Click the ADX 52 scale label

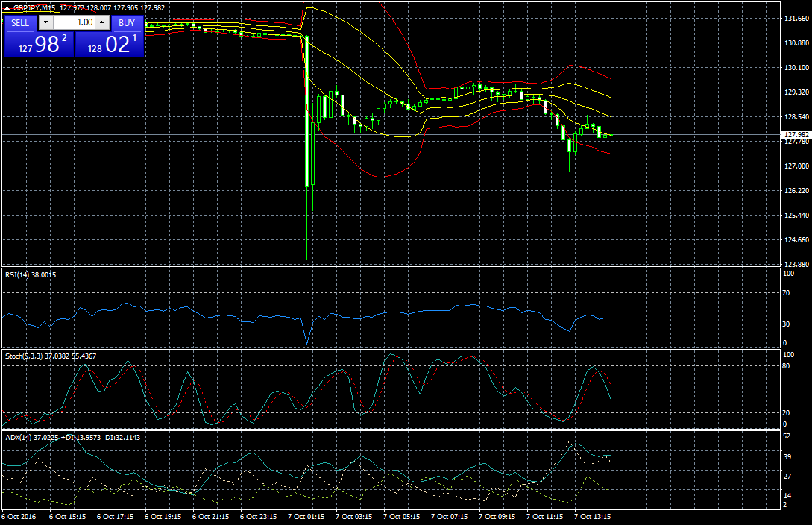coord(786,436)
